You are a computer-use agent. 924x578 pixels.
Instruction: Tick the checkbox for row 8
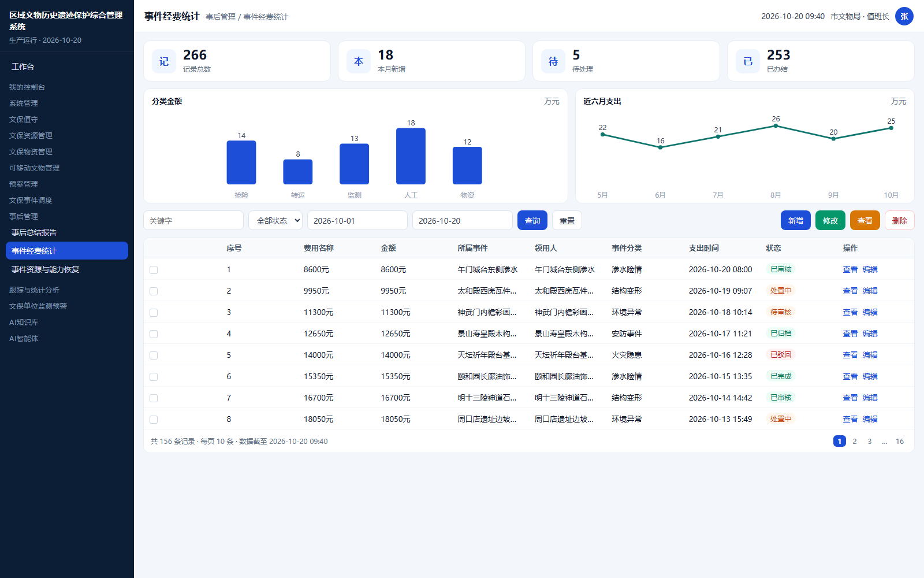click(154, 420)
